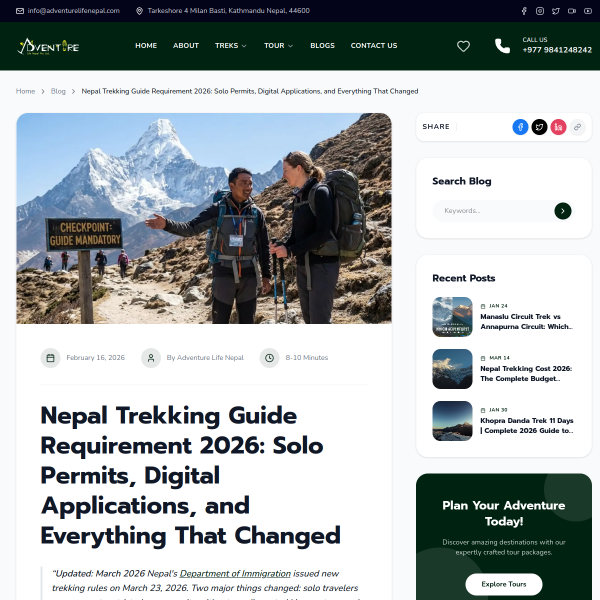Open Twitter icon in top bar
600x600 pixels.
click(556, 11)
